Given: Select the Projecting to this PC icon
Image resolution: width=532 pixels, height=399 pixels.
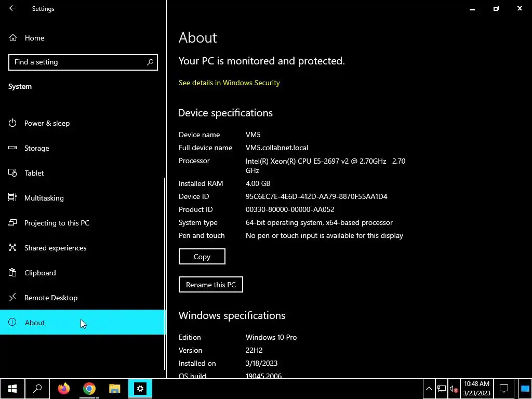Looking at the screenshot, I should pos(12,222).
